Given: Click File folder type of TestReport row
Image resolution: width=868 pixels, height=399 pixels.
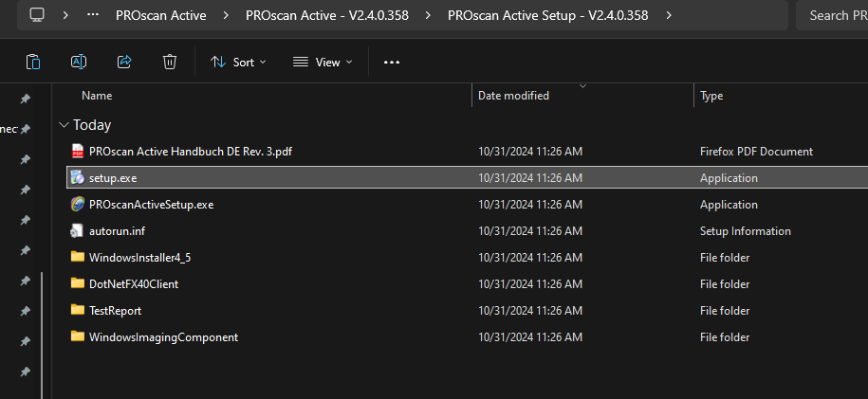Looking at the screenshot, I should pos(725,311).
